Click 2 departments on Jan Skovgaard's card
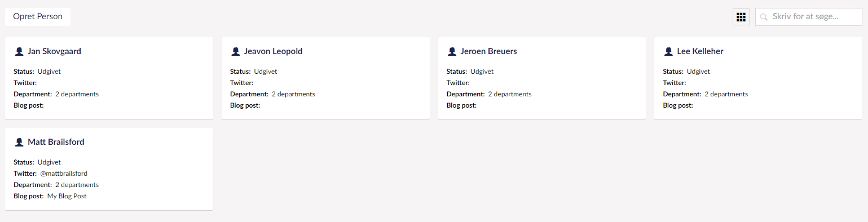 pos(77,94)
